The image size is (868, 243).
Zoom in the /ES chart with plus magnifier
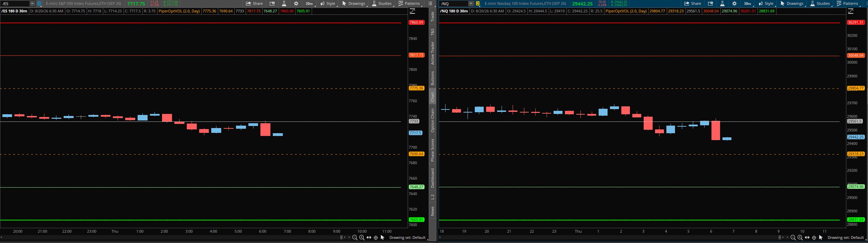tap(362, 237)
